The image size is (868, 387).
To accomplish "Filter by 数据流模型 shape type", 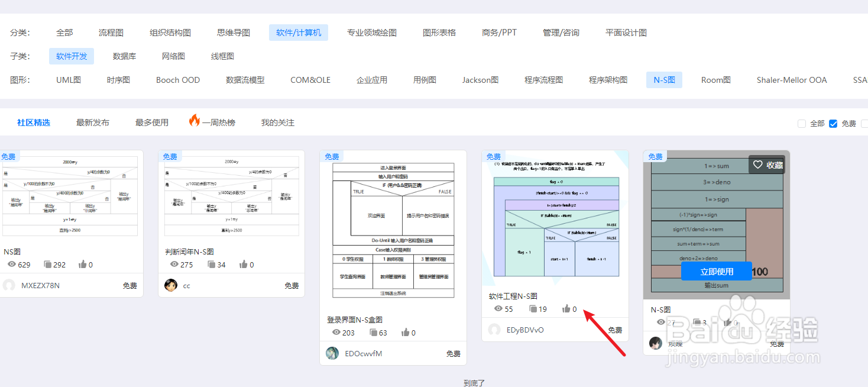I will coord(245,80).
